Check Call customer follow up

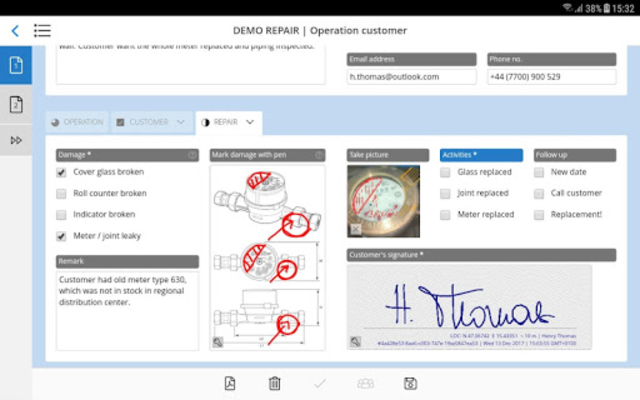point(539,193)
